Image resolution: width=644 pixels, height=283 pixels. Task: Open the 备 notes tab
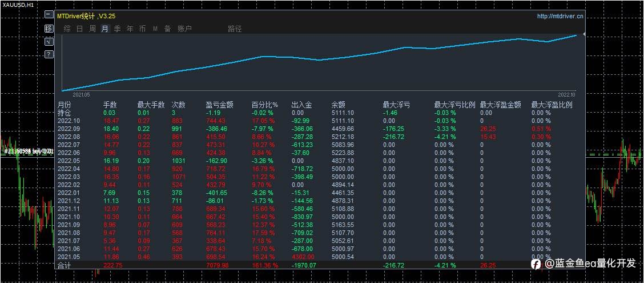tap(168, 29)
